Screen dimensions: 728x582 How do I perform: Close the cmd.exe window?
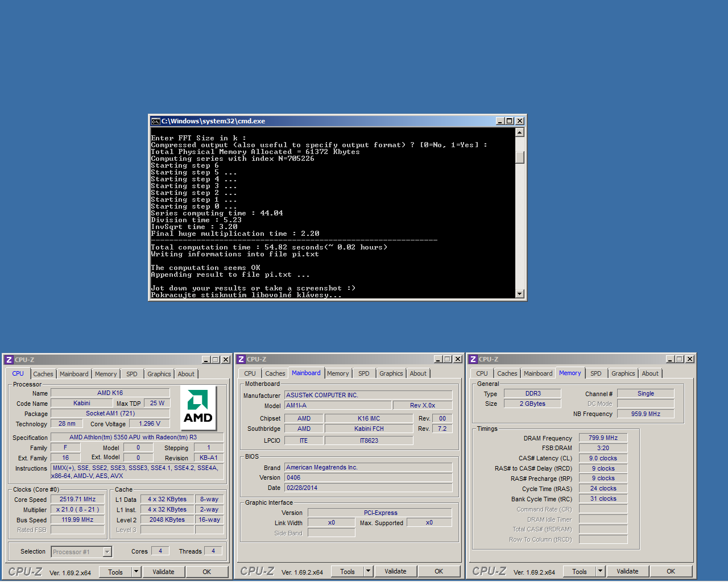point(519,121)
